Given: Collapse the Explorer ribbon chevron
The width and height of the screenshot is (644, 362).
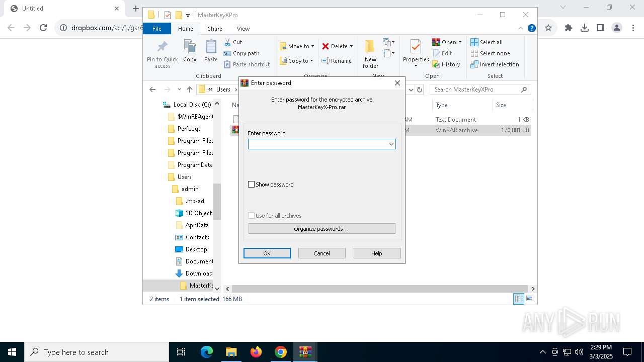Looking at the screenshot, I should coord(521,28).
